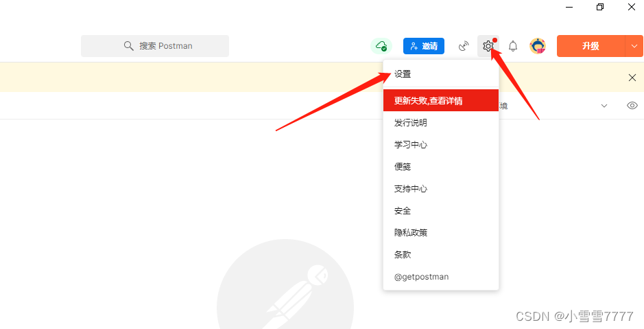Open 支持中心 menu entry
The image size is (644, 329).
[x=441, y=189]
